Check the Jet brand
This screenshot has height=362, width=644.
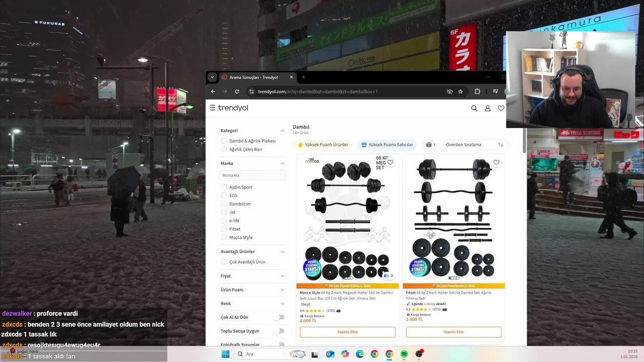click(224, 212)
